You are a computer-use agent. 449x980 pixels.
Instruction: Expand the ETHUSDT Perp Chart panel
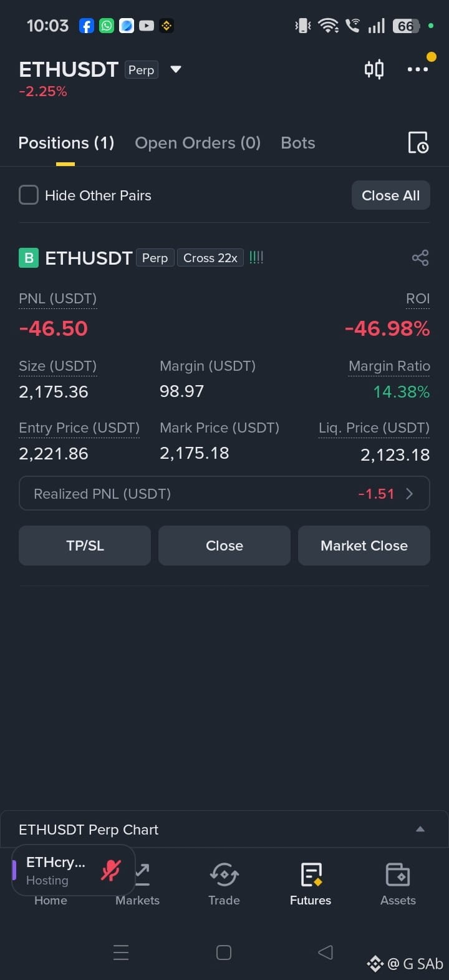[420, 829]
